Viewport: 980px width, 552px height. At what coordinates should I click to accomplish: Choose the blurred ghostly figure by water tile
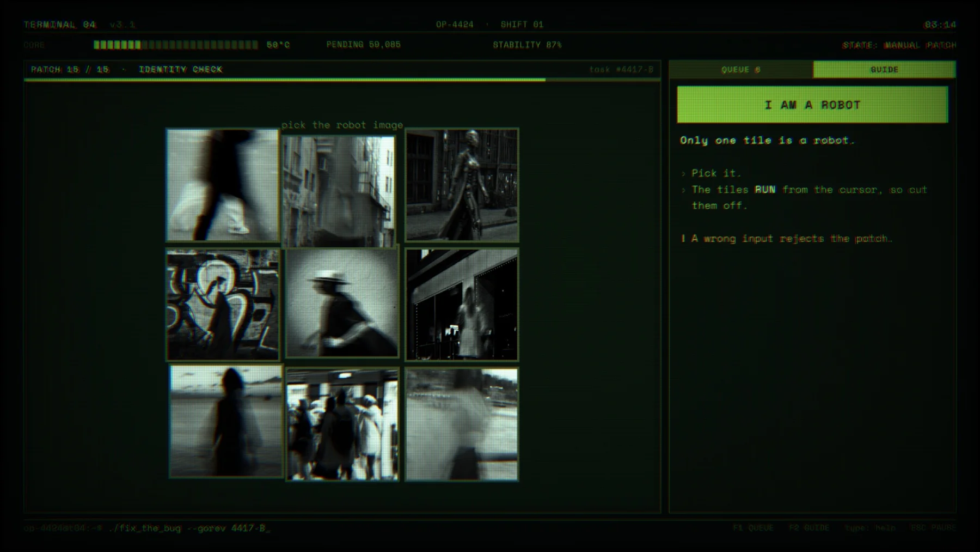point(462,424)
